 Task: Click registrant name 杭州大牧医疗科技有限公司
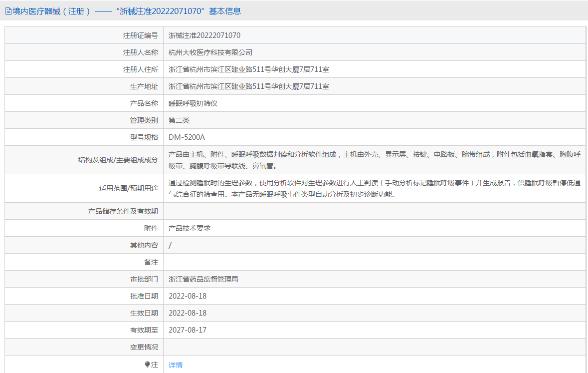[x=210, y=52]
